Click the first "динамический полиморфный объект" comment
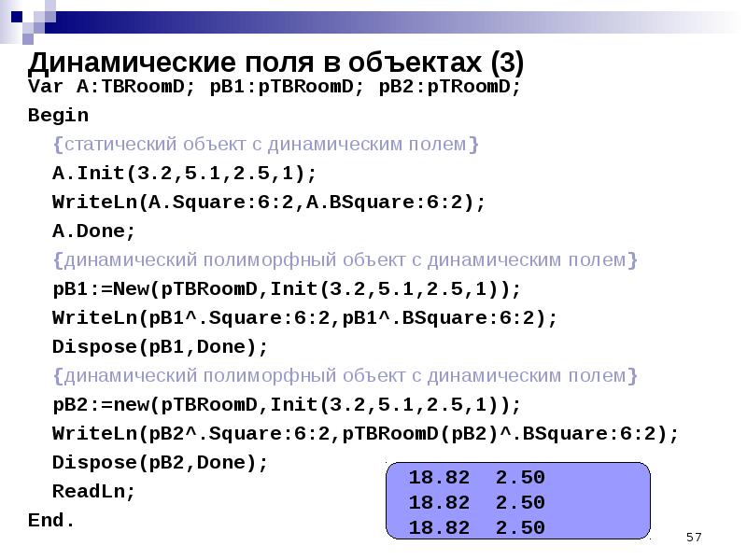The width and height of the screenshot is (747, 560). coord(345,259)
